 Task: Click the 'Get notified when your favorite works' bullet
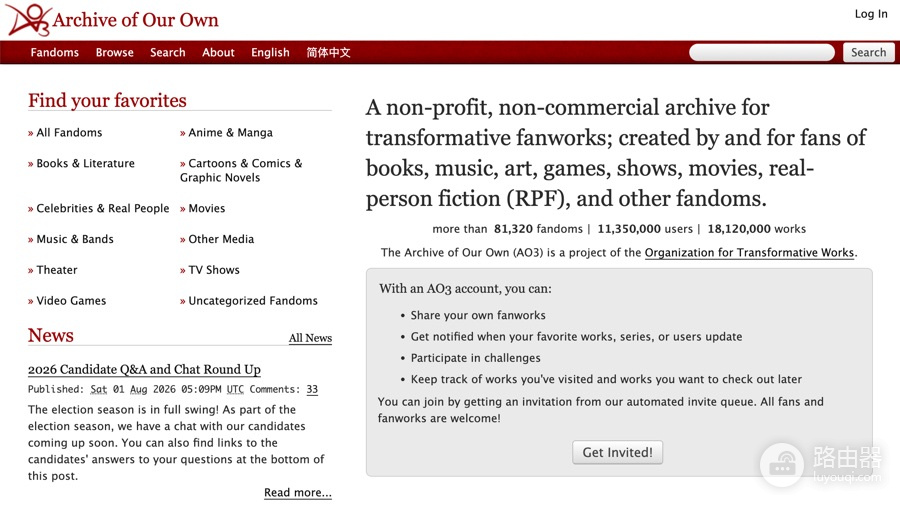[x=576, y=336]
